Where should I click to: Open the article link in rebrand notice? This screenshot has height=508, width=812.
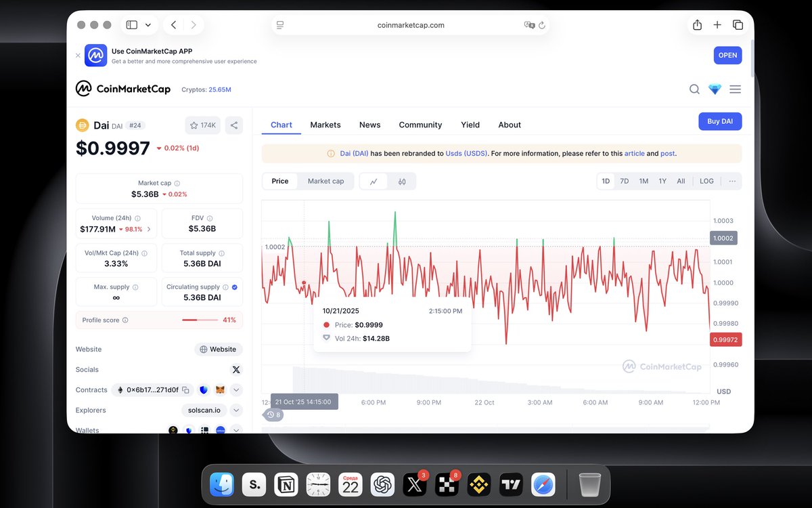tap(634, 153)
